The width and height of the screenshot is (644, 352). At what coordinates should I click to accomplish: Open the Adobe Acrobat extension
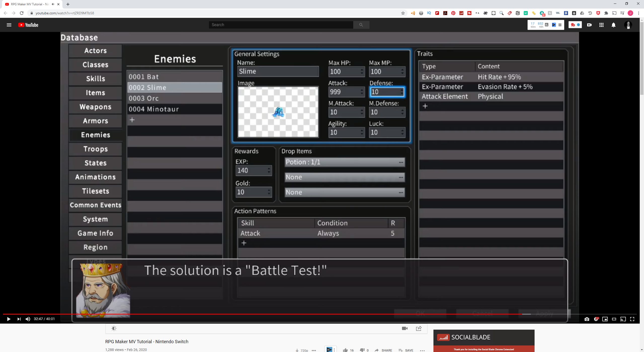(445, 13)
